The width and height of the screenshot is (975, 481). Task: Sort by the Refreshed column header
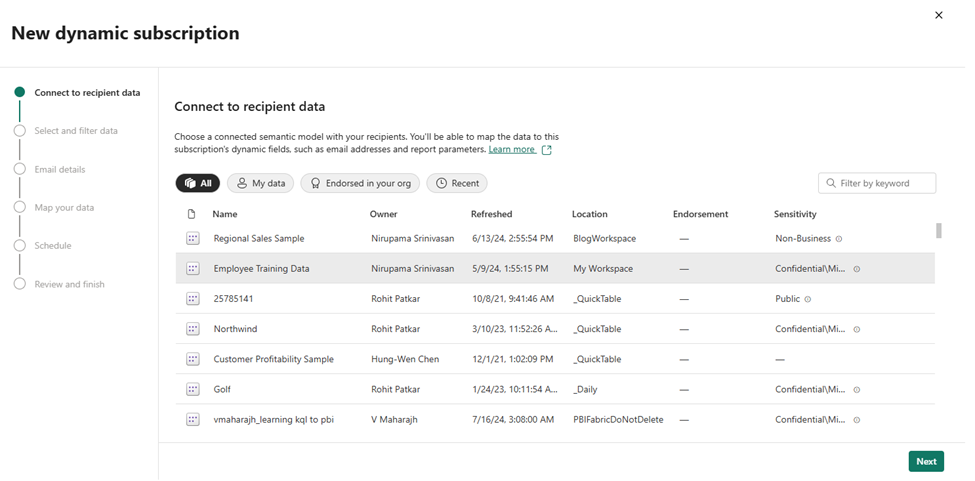pyautogui.click(x=491, y=214)
